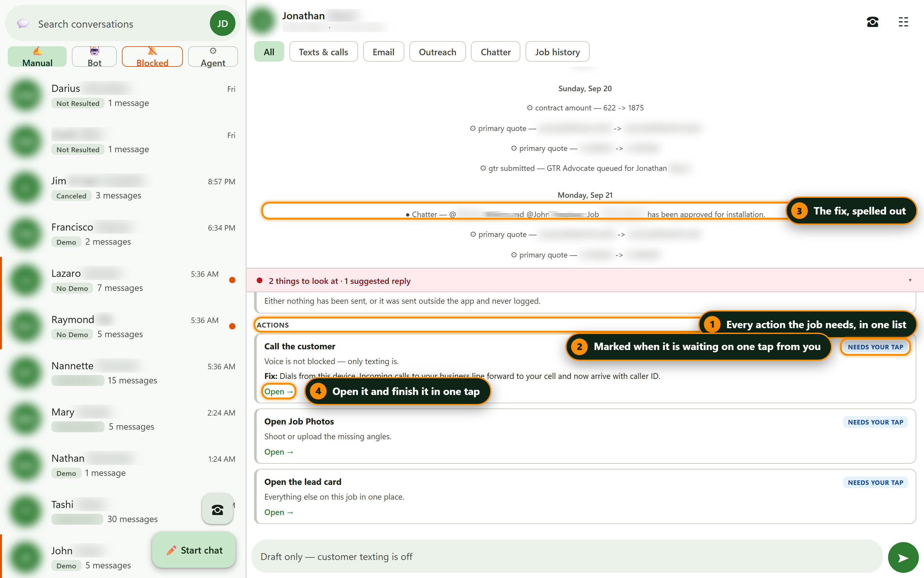The image size is (924, 578).
Task: Click Needs Your Tap badge on lead card
Action: point(875,482)
